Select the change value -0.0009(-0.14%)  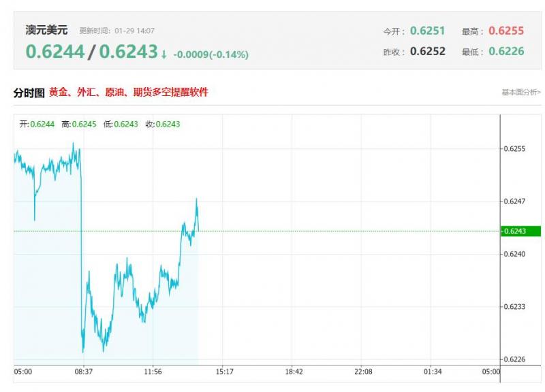[x=211, y=54]
